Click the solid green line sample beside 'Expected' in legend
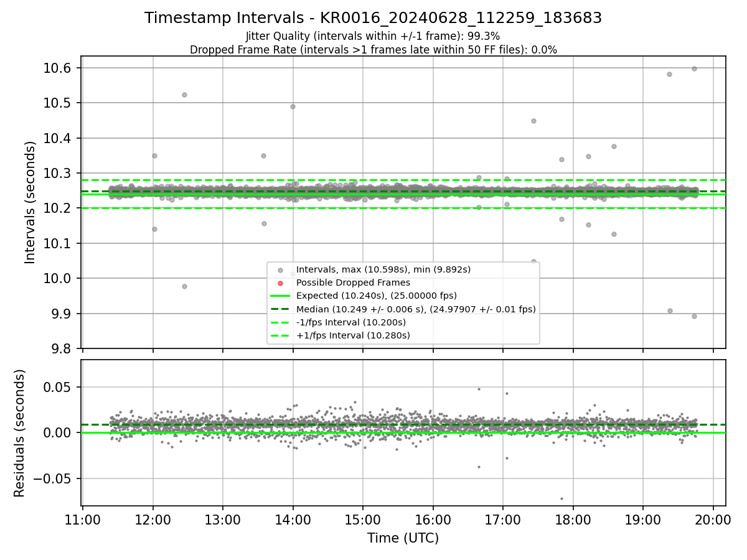Viewport: 747px width, 560px height. pos(280,296)
